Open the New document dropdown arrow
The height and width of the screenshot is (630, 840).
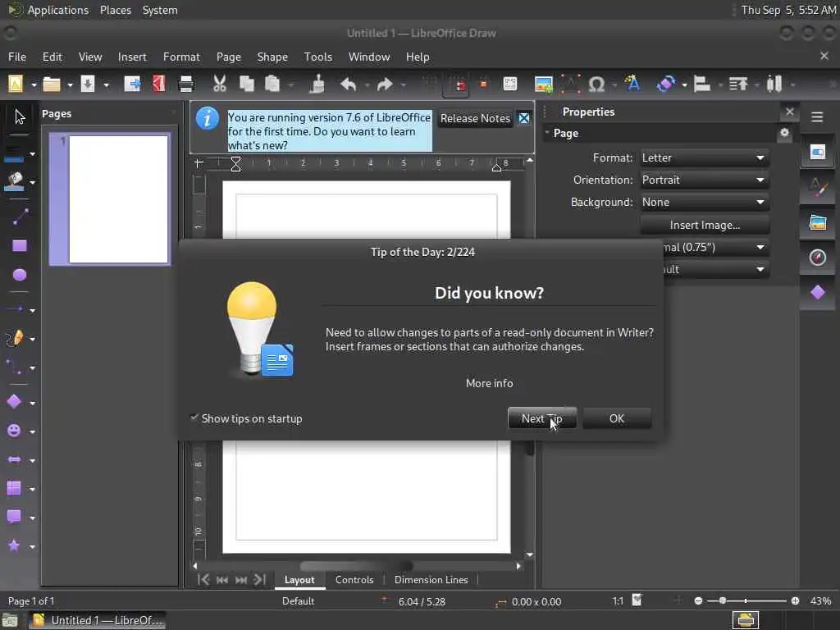click(33, 85)
